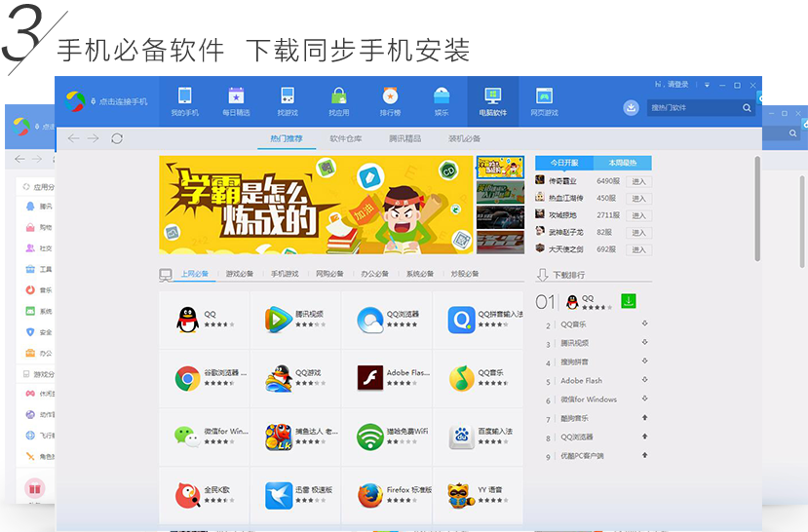Switch to the 软件仓库 tab
This screenshot has width=808, height=532.
point(346,138)
